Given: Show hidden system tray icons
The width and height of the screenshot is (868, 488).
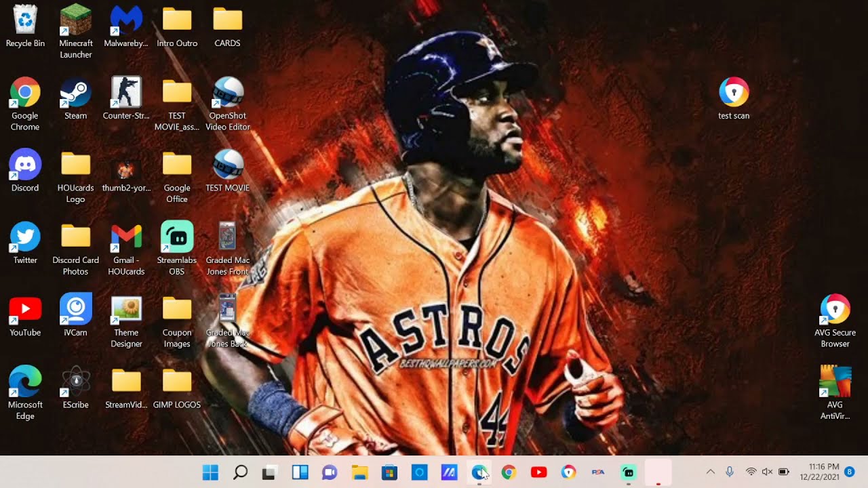Looking at the screenshot, I should point(711,472).
